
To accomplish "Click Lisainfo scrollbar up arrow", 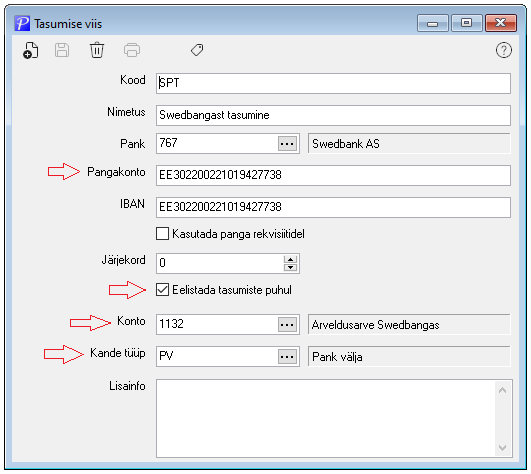I will 503,390.
